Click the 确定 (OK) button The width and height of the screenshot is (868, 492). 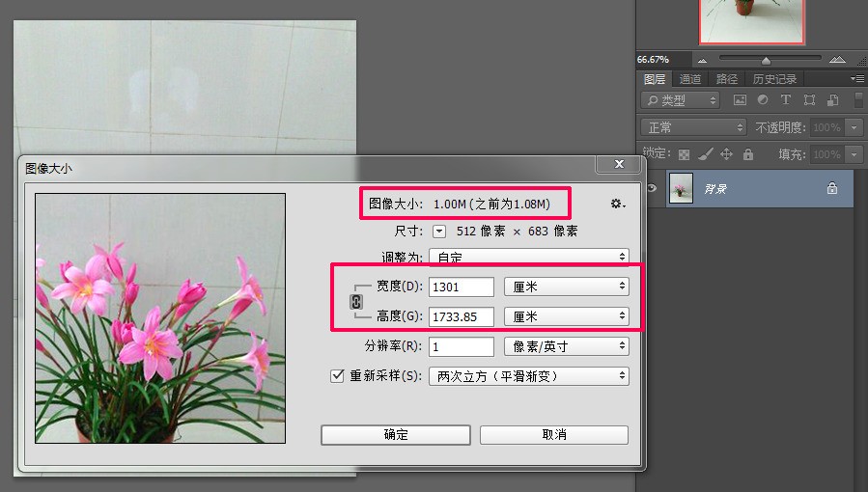pos(396,434)
